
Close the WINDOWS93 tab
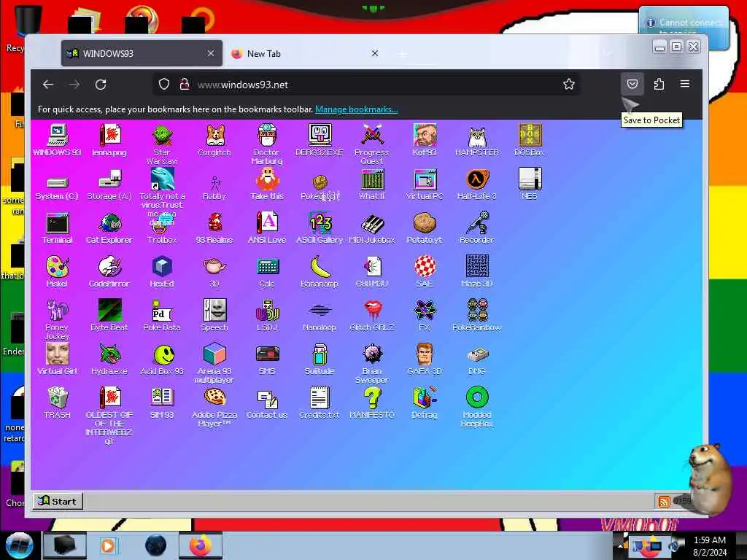pos(211,53)
